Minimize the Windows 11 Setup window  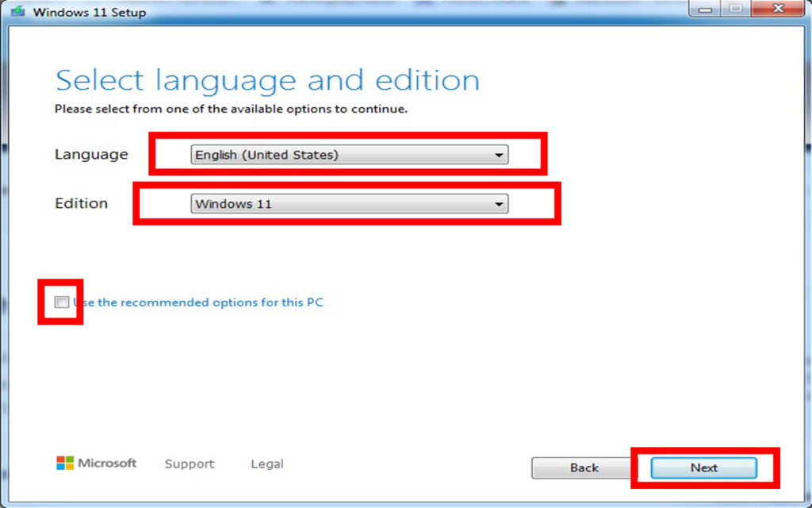point(705,9)
